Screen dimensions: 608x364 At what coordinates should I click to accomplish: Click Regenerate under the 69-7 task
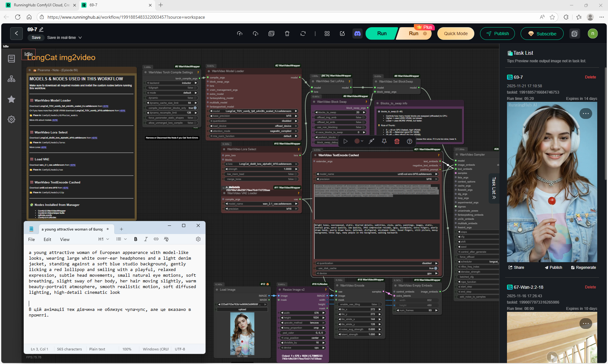coord(583,268)
